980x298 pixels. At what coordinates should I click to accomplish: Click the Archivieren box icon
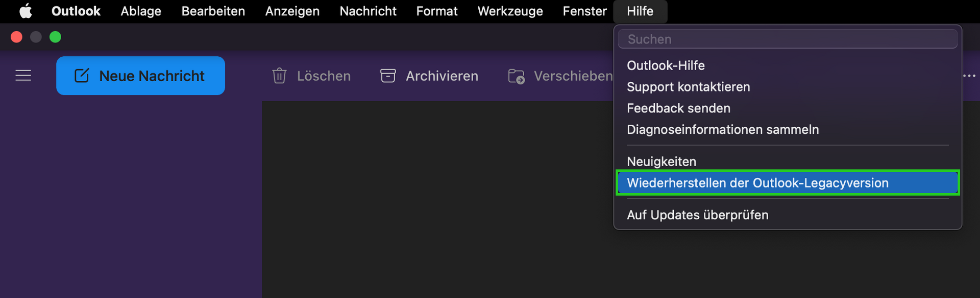(x=388, y=76)
